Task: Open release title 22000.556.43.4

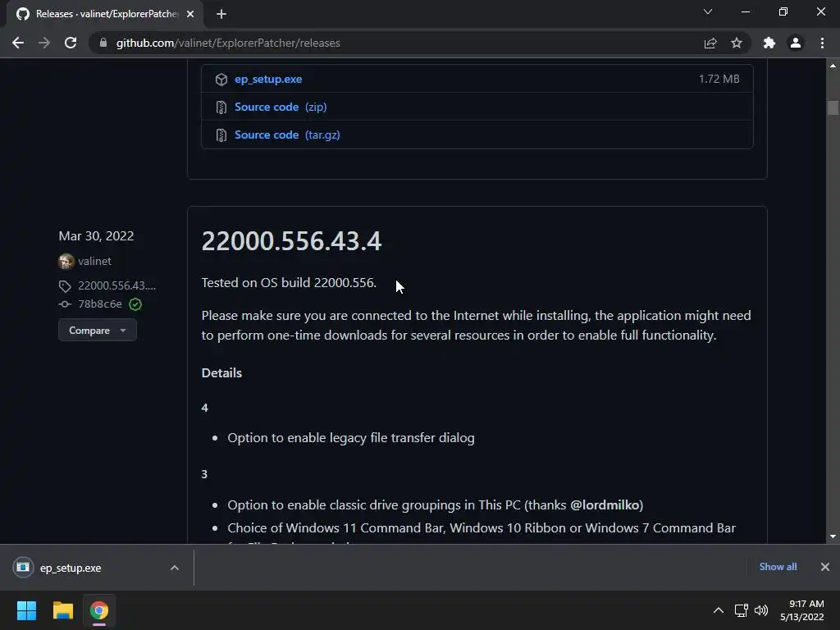Action: coord(291,240)
